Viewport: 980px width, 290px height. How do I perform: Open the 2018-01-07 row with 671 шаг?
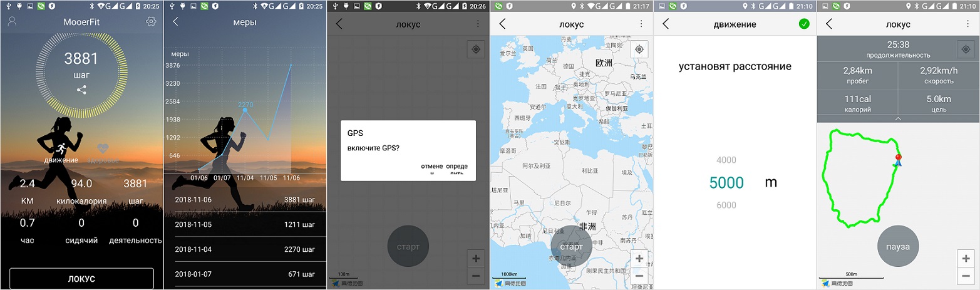[x=245, y=274]
